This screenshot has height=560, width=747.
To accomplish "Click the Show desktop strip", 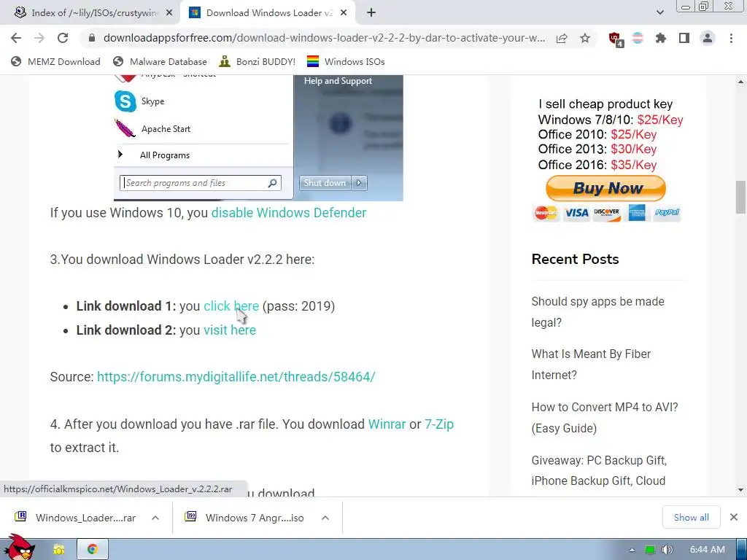I will (742, 550).
